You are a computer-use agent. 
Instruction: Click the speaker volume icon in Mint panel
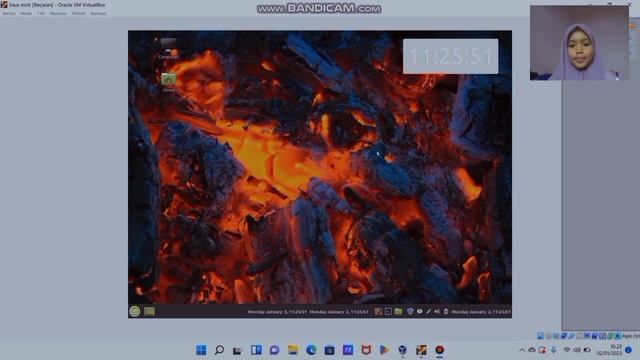click(x=437, y=311)
